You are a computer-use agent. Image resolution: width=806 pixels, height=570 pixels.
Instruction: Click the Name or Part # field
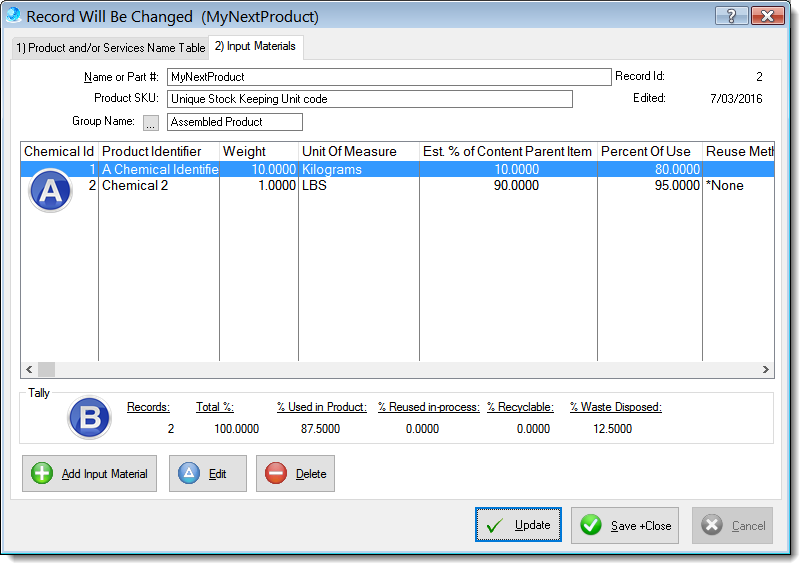(x=388, y=77)
